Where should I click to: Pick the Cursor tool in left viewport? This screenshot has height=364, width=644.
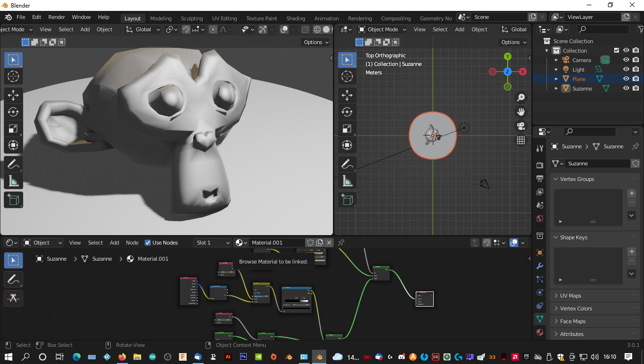(x=13, y=76)
